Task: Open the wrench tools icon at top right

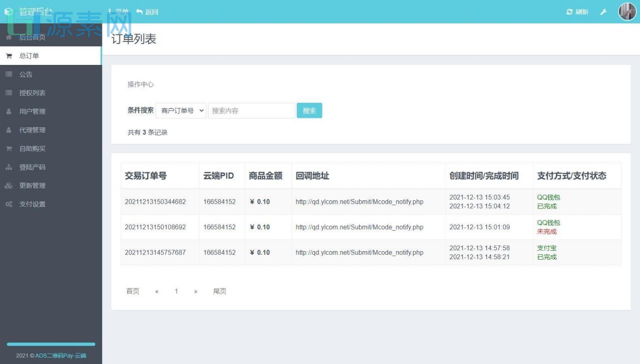Action: click(603, 11)
